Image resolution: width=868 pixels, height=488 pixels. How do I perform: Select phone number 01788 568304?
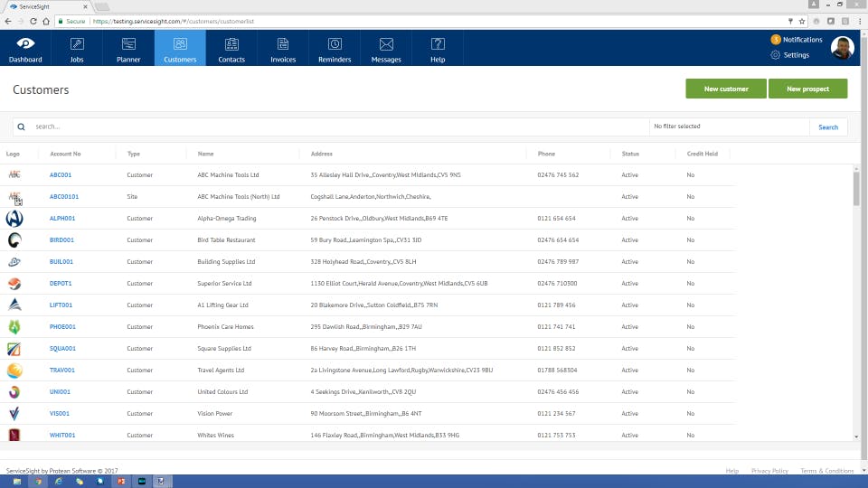(557, 371)
